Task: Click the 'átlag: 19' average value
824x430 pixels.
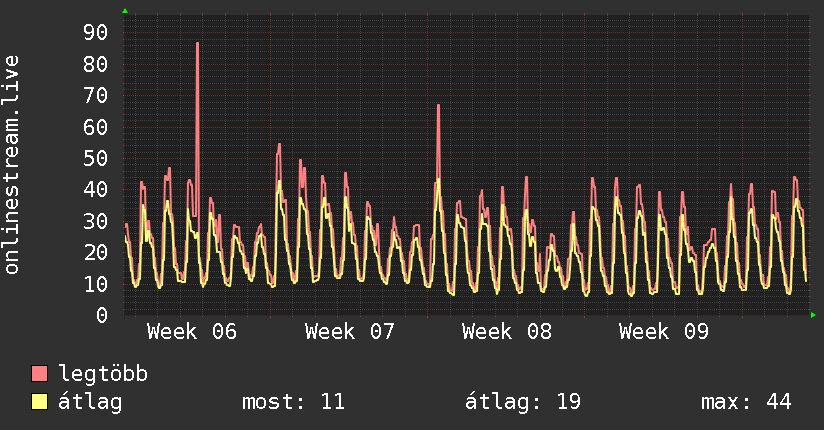Action: pyautogui.click(x=523, y=402)
